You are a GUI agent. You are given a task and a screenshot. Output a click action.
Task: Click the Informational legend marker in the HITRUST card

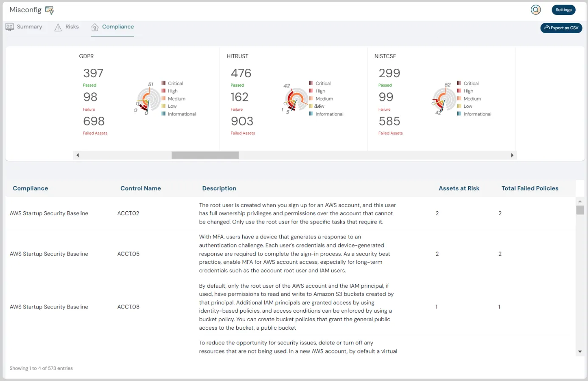pos(310,114)
